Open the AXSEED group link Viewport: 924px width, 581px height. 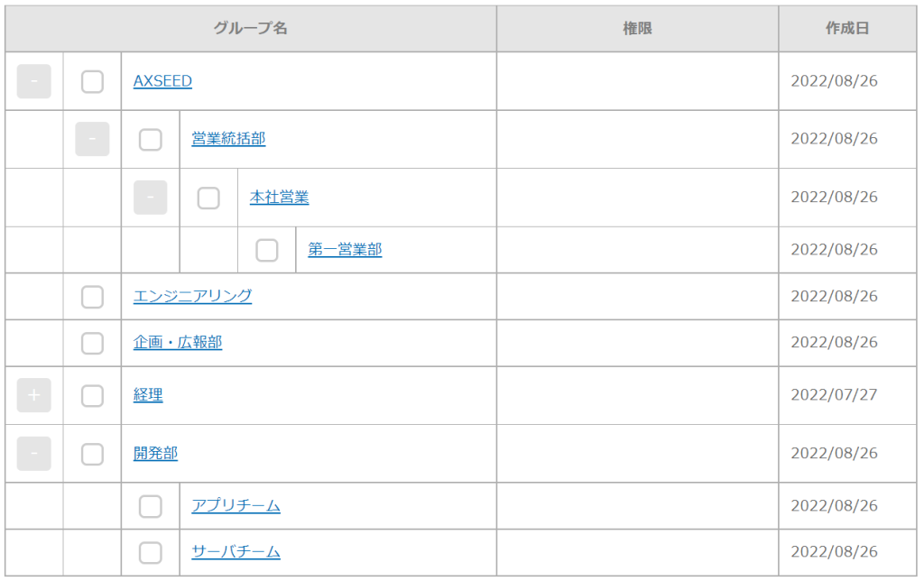tap(162, 81)
